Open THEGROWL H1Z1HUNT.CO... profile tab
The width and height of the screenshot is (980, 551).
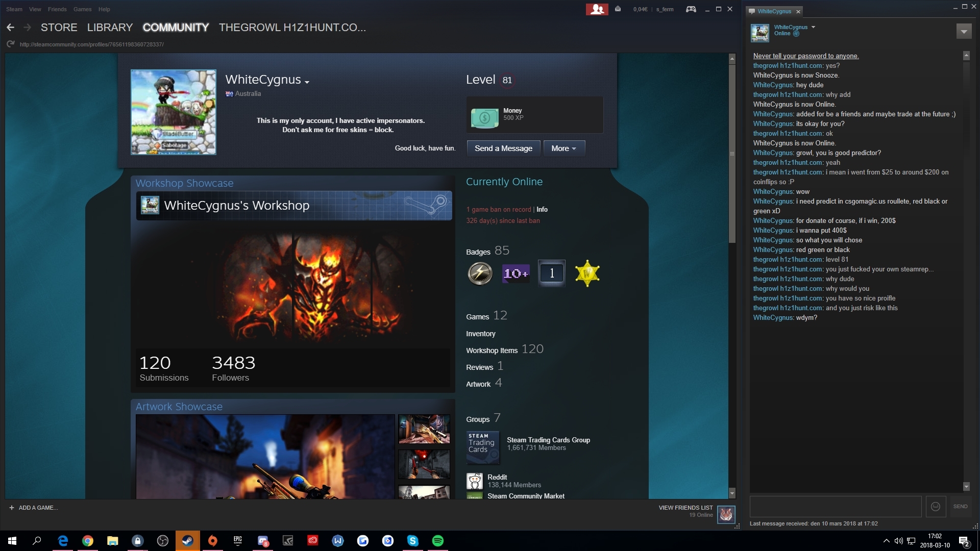[292, 28]
